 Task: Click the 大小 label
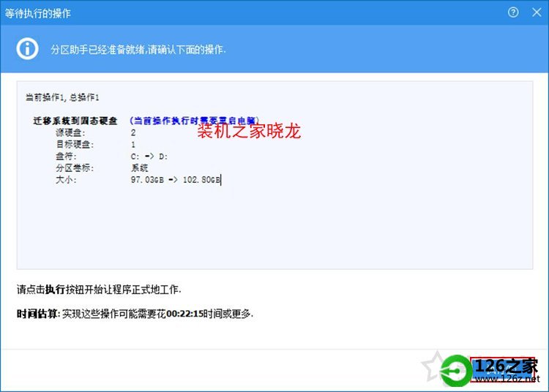(66, 180)
